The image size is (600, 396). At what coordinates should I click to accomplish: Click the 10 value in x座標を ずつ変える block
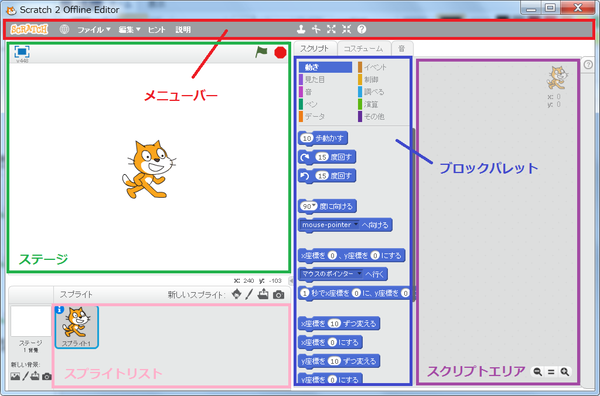(x=334, y=323)
